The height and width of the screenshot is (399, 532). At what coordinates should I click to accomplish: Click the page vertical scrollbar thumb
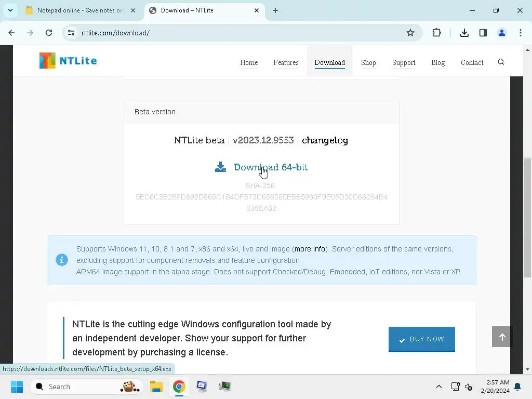[527, 217]
